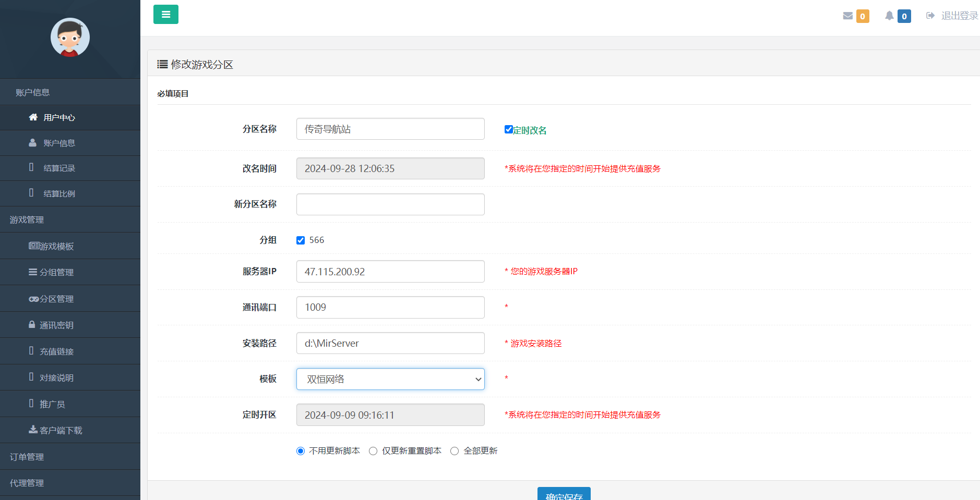Click the home icon beside 用户中心

click(33, 117)
